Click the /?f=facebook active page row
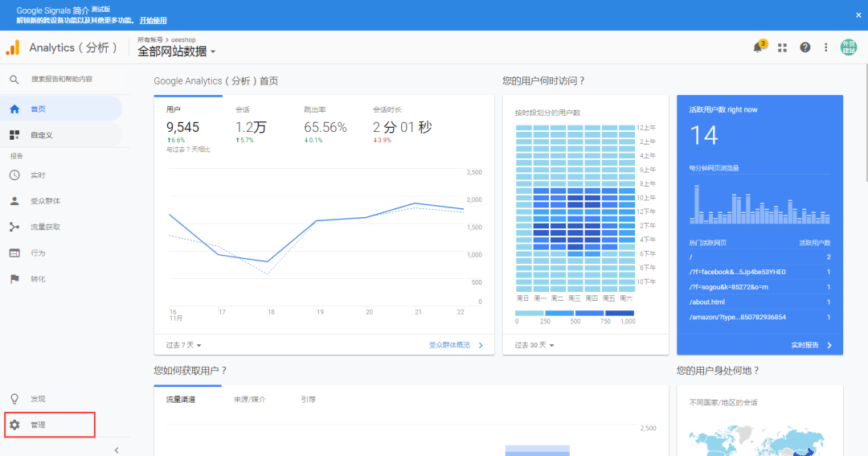Viewport: 868px width, 456px height. click(x=759, y=272)
